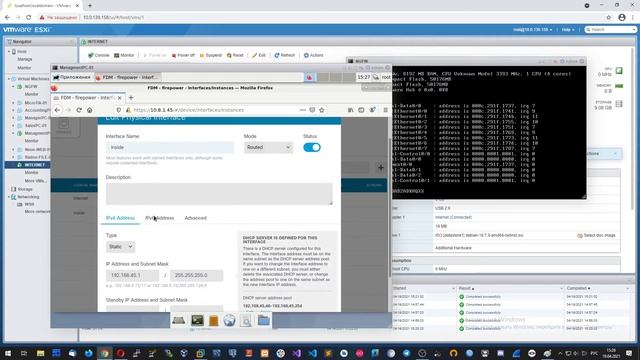Select Storage in the Navigator tree
640x360 pixels.
coord(24,189)
